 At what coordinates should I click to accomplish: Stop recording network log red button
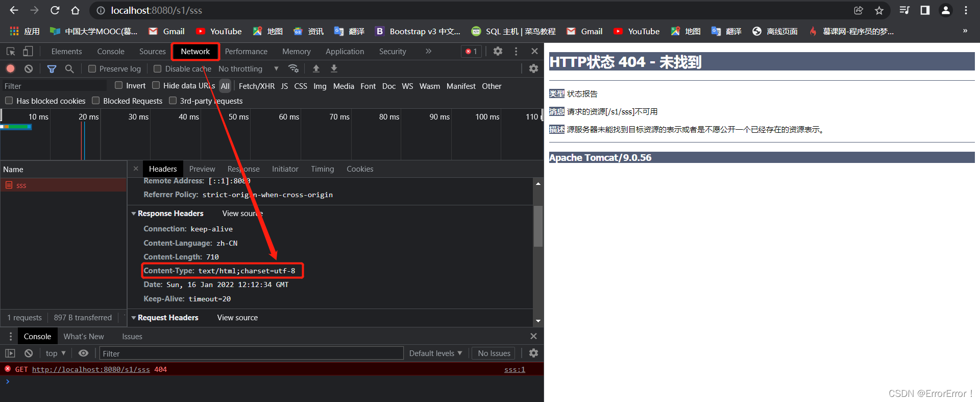pos(10,68)
